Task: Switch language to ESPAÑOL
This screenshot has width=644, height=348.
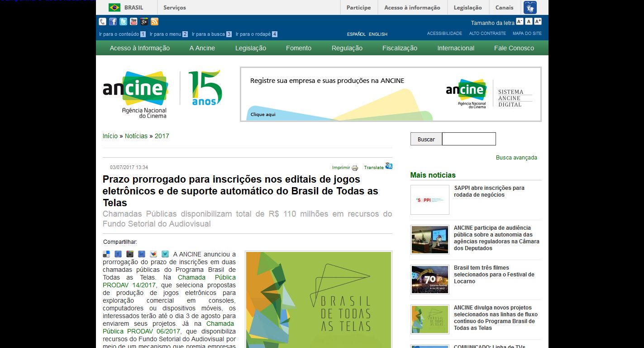Action: click(356, 34)
